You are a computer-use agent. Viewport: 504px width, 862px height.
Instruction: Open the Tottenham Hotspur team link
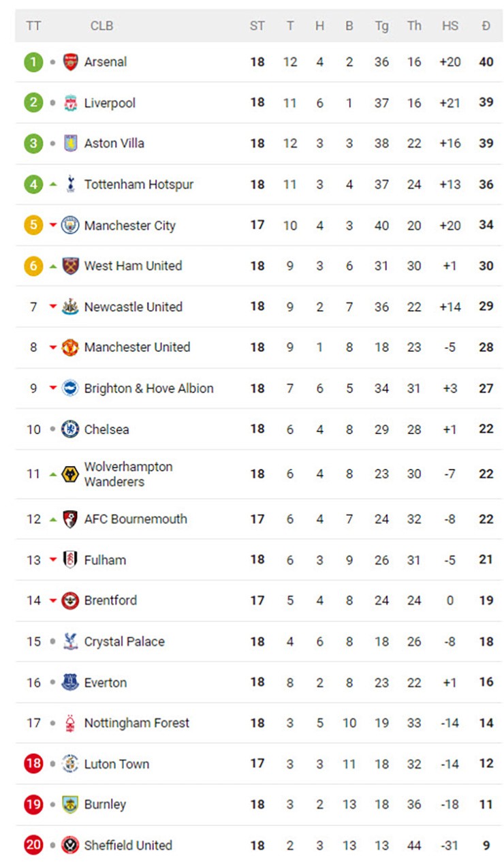tap(138, 185)
